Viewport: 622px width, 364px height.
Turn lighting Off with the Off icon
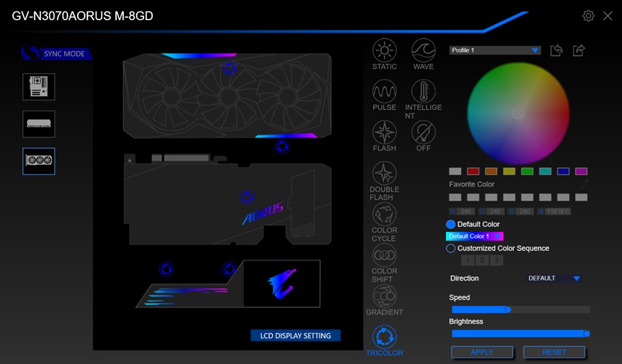(x=423, y=132)
